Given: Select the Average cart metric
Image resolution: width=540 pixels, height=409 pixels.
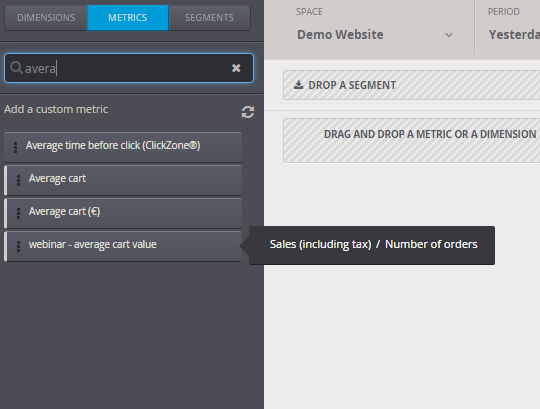Looking at the screenshot, I should coord(123,180).
